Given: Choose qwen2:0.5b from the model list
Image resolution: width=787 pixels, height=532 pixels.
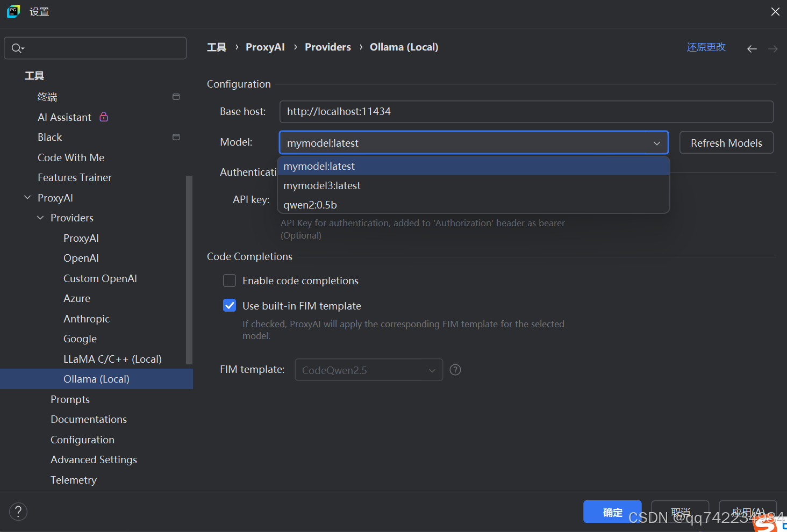Looking at the screenshot, I should (310, 205).
